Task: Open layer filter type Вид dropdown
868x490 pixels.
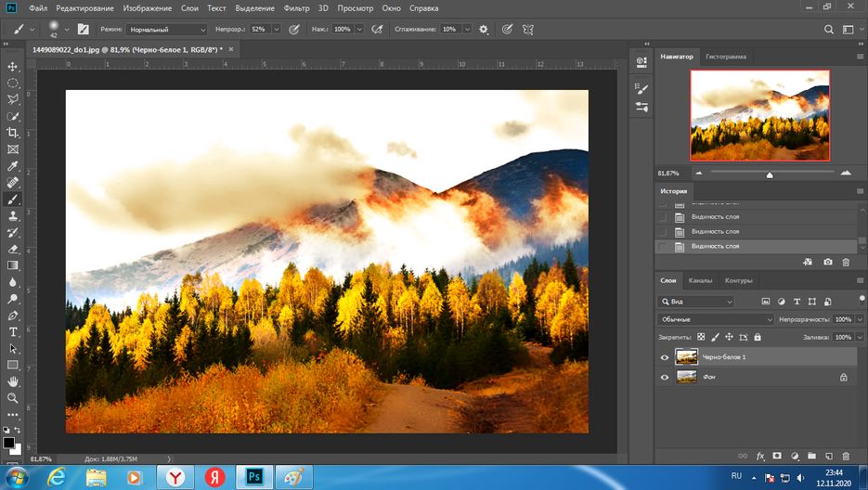Action: coord(696,302)
